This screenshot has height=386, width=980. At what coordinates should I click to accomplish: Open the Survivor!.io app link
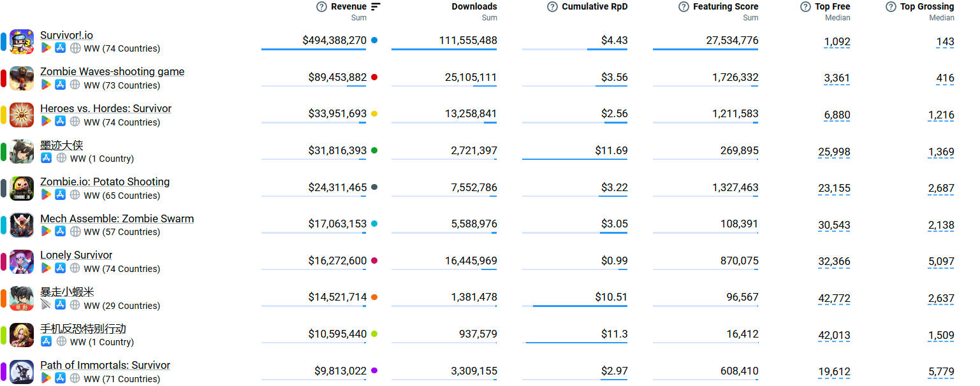(x=66, y=35)
